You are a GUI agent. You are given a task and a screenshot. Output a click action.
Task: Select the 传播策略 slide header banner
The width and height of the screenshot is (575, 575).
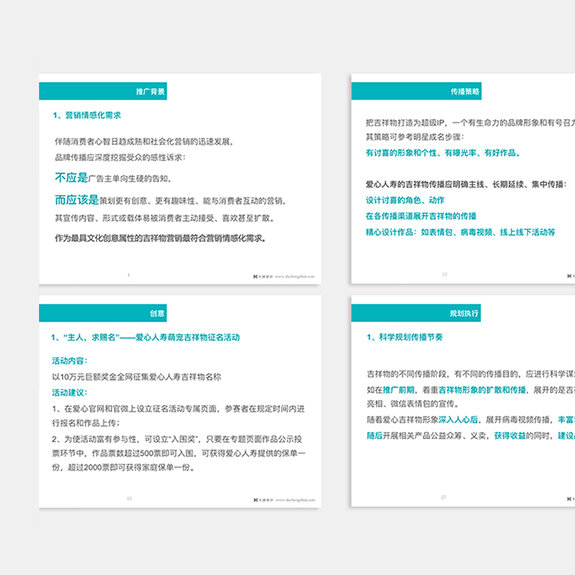click(416, 91)
